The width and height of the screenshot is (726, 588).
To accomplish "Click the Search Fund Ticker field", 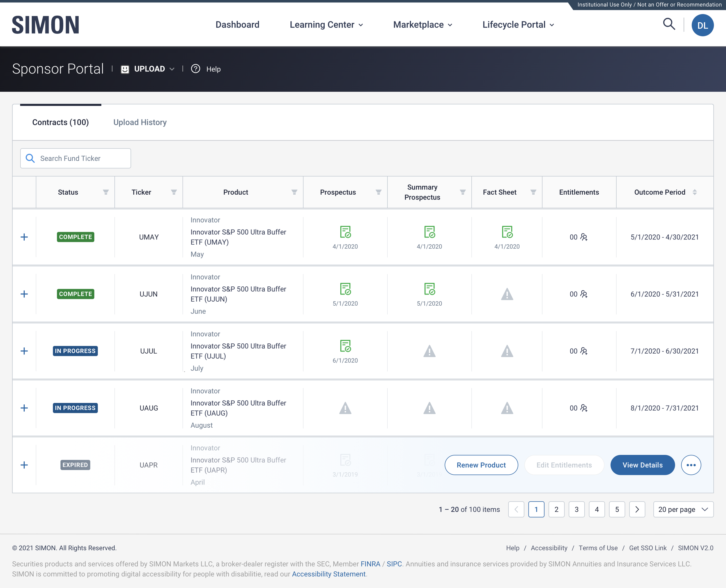I will [x=81, y=158].
